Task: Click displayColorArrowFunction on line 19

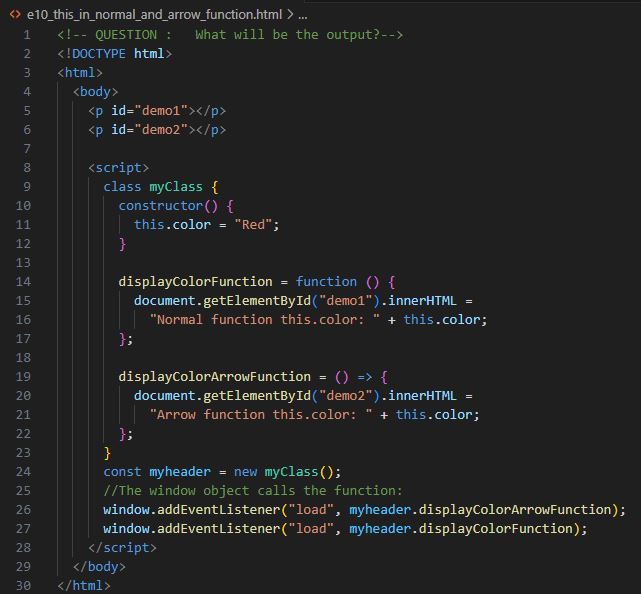Action: click(215, 377)
